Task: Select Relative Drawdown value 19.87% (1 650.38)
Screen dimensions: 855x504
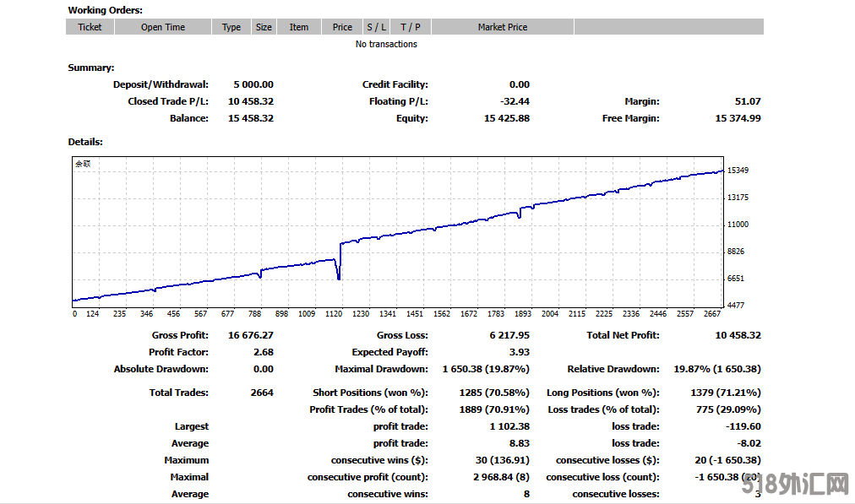Action: pyautogui.click(x=717, y=369)
